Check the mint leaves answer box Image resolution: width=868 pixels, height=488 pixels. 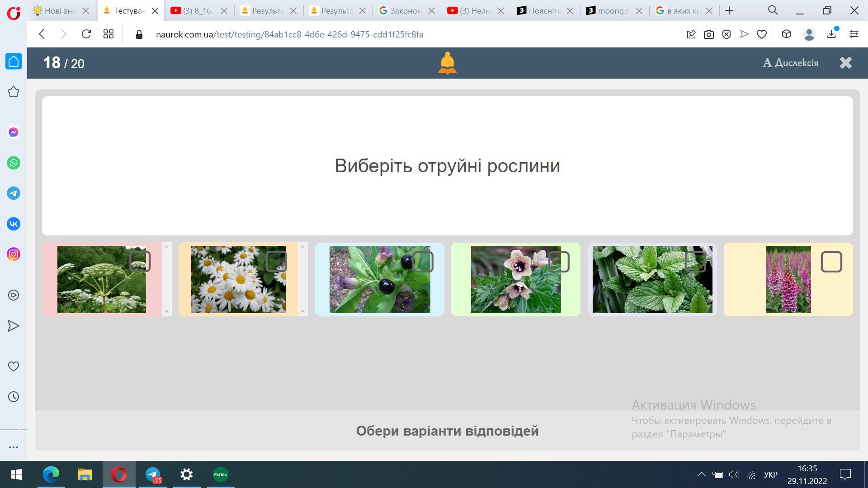click(x=696, y=262)
